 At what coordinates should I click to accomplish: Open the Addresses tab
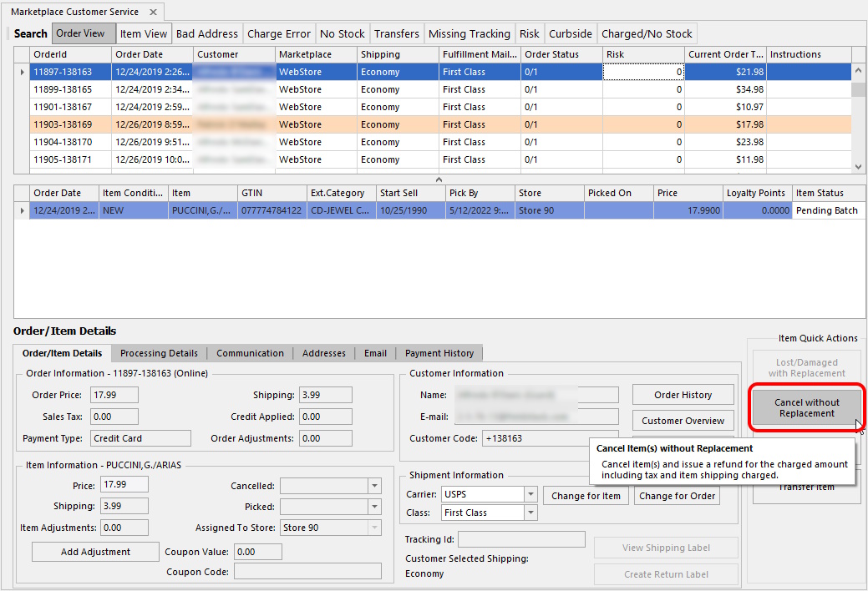(324, 353)
